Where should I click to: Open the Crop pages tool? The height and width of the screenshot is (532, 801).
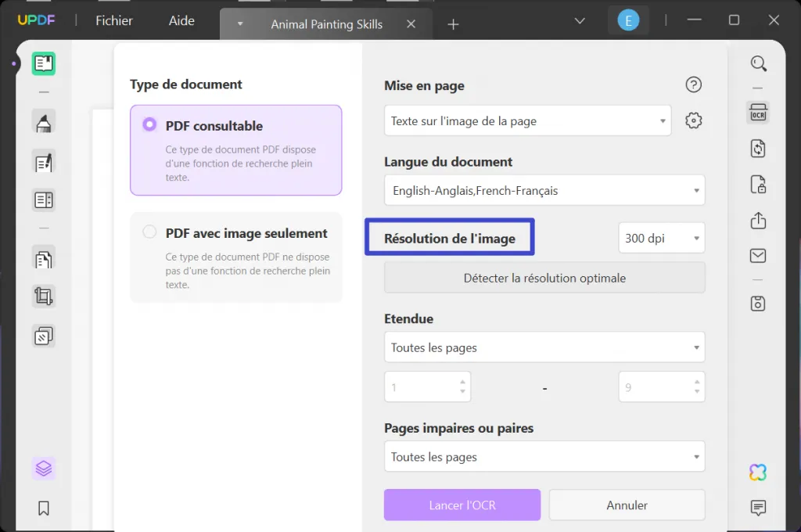tap(43, 296)
